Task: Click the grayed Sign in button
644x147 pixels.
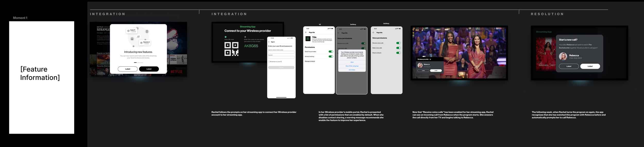Action: (281, 68)
